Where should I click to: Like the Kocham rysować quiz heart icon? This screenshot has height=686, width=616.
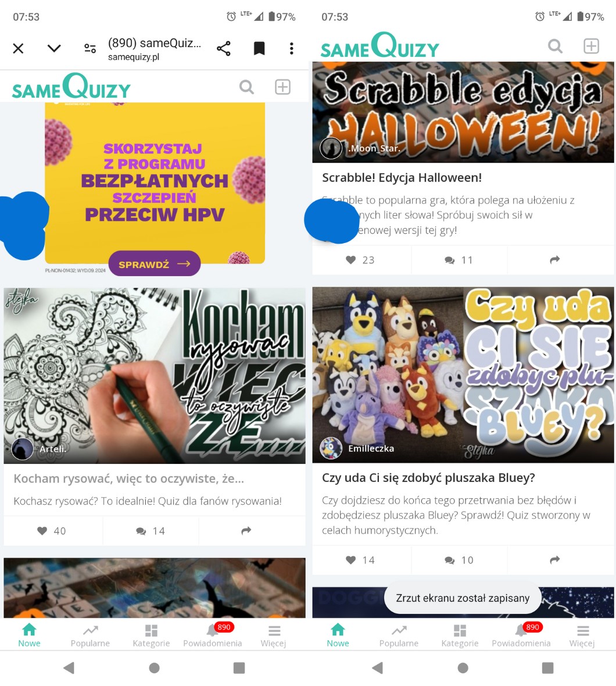coord(42,531)
